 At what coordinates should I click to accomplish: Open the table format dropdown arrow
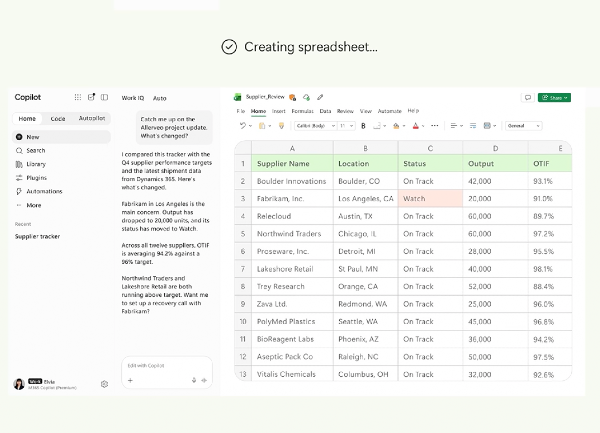(495, 126)
